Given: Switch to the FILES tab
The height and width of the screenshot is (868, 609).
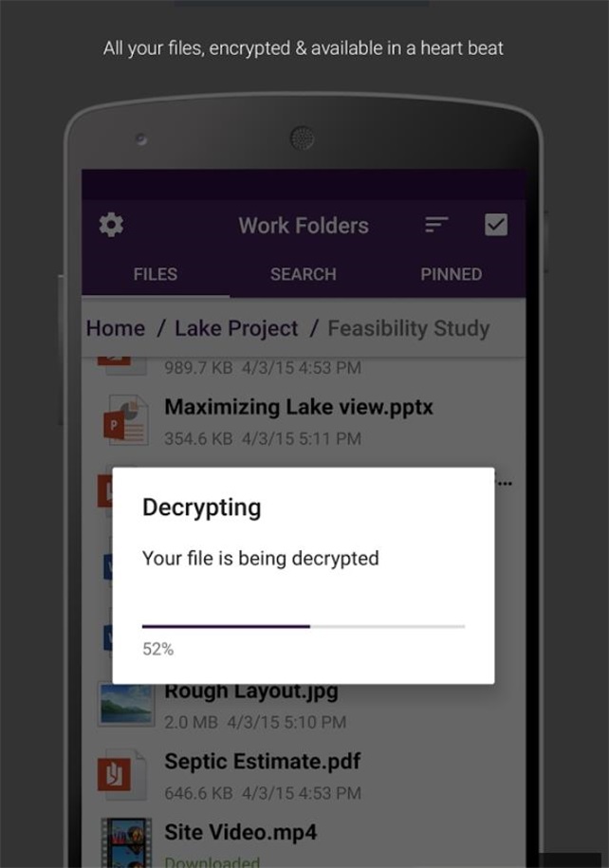Looking at the screenshot, I should (x=156, y=274).
